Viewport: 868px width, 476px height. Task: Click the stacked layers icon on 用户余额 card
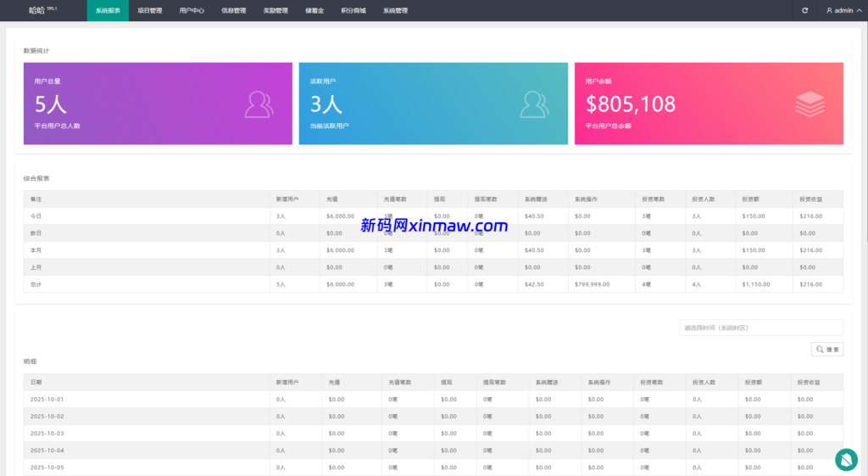pyautogui.click(x=810, y=104)
